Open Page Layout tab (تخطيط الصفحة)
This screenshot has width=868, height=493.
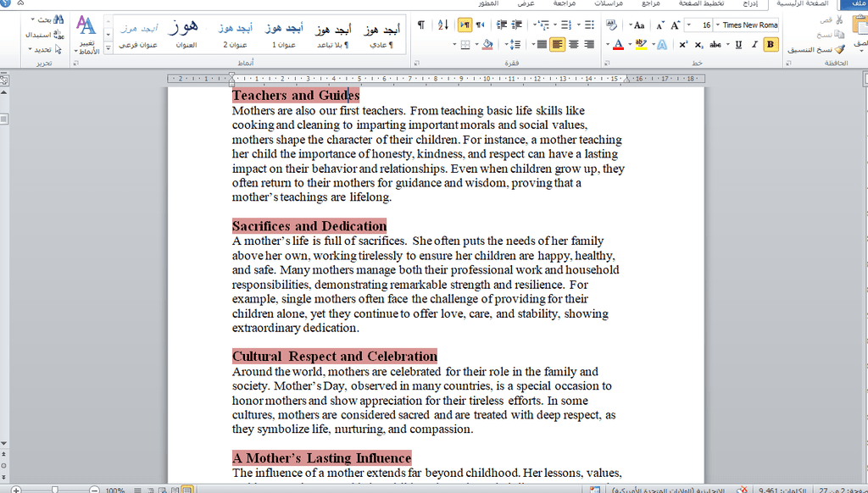(701, 4)
